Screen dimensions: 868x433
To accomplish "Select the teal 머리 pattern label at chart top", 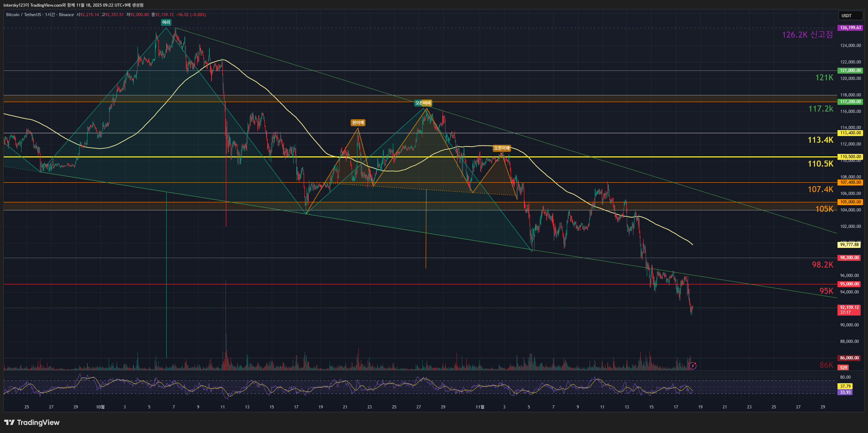I will pyautogui.click(x=166, y=22).
